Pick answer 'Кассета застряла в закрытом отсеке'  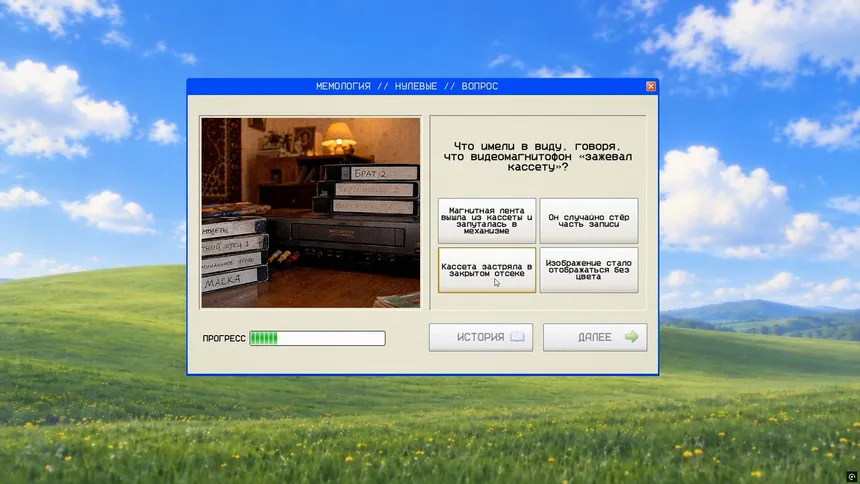click(486, 269)
